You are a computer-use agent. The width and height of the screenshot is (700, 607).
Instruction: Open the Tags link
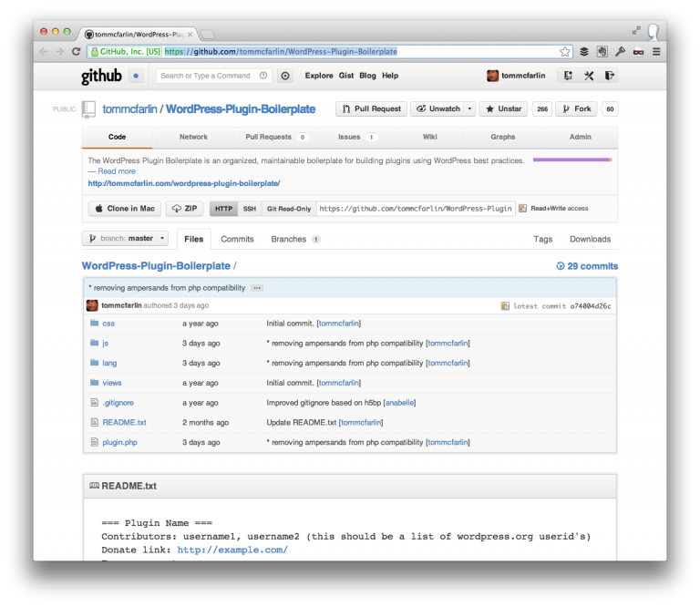[x=543, y=239]
